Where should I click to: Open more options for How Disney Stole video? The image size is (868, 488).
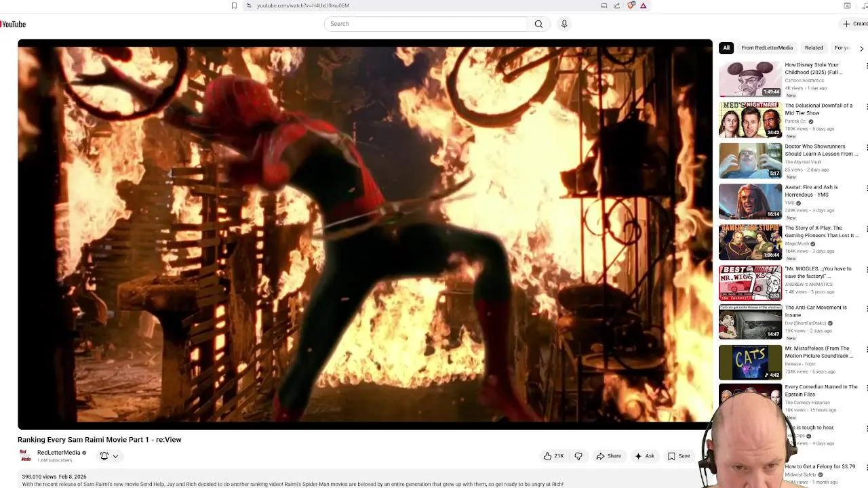(x=866, y=66)
